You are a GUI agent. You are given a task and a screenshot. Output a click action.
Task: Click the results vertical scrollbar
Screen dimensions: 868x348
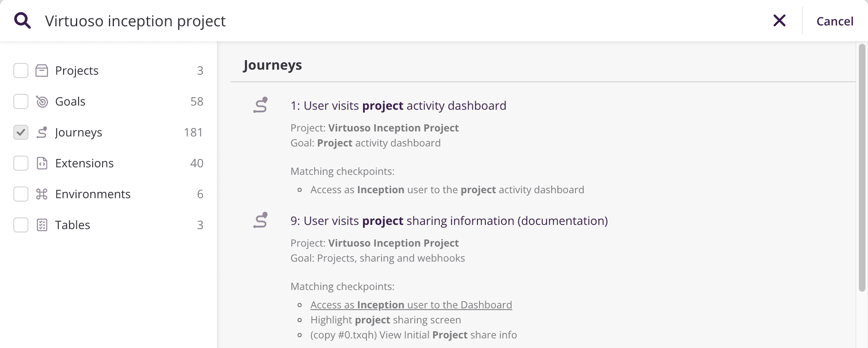point(862,167)
